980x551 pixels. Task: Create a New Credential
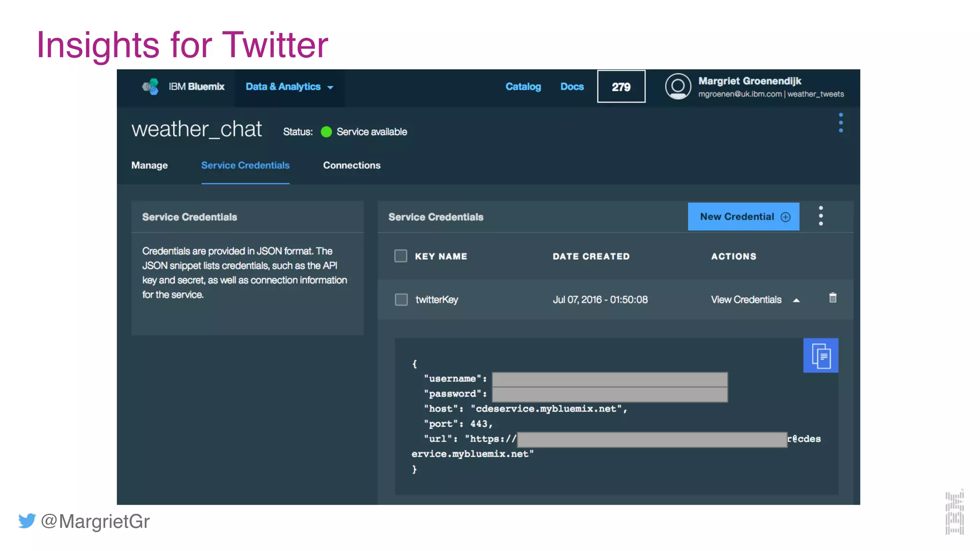pyautogui.click(x=744, y=217)
